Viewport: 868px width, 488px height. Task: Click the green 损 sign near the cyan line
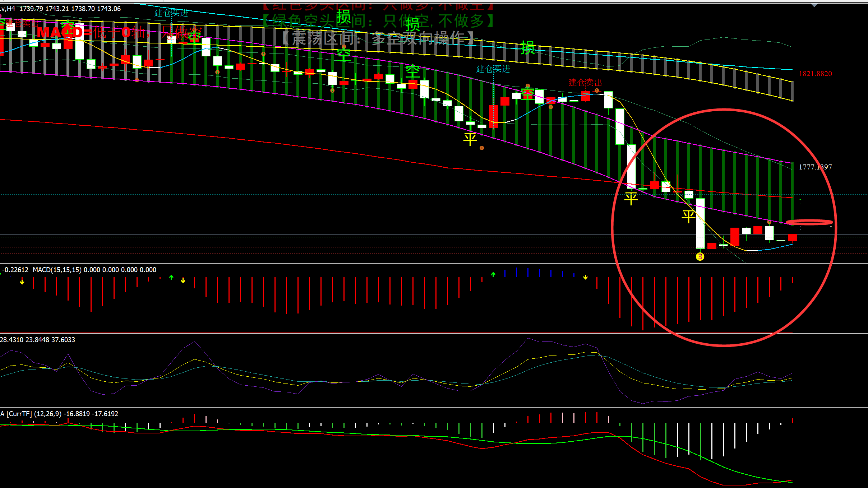click(528, 48)
